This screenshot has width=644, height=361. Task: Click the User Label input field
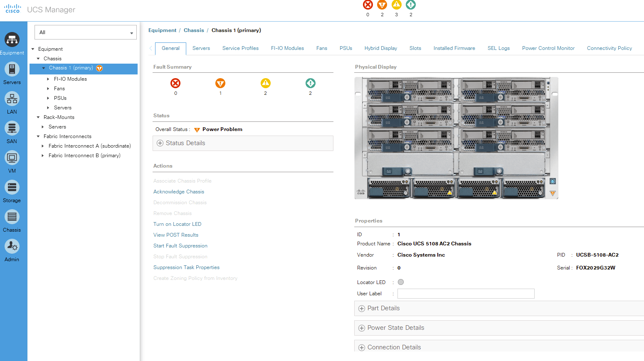tap(466, 294)
